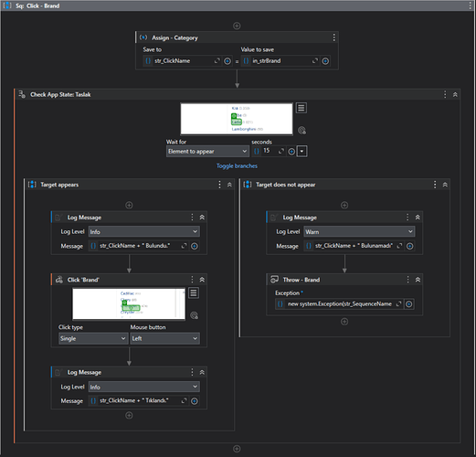This screenshot has width=476, height=457.
Task: Open Mouse button Left dropdown
Action: point(164,338)
